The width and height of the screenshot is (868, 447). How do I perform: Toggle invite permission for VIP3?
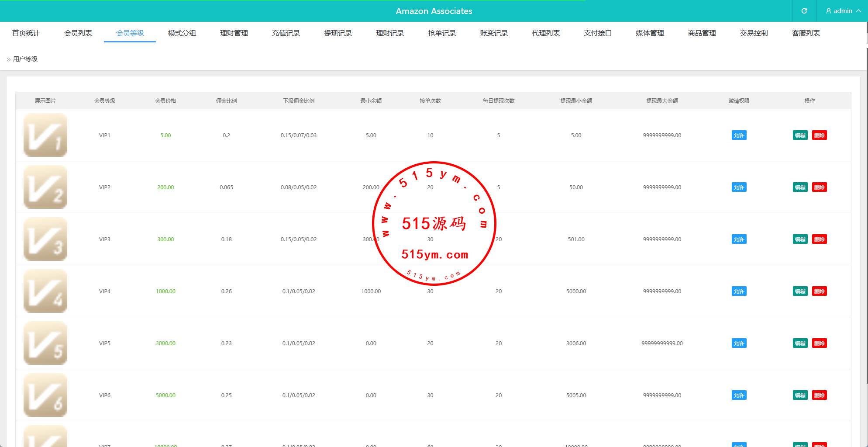(739, 239)
